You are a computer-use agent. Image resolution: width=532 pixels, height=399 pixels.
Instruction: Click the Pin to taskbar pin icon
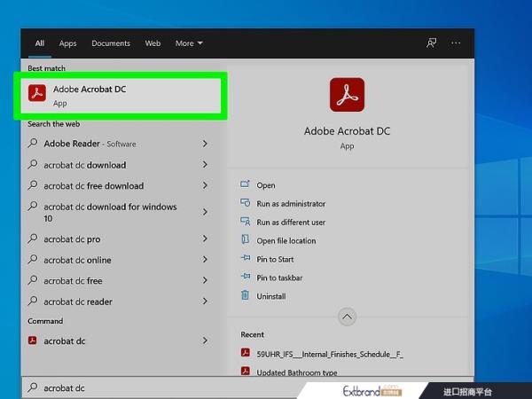coord(246,276)
